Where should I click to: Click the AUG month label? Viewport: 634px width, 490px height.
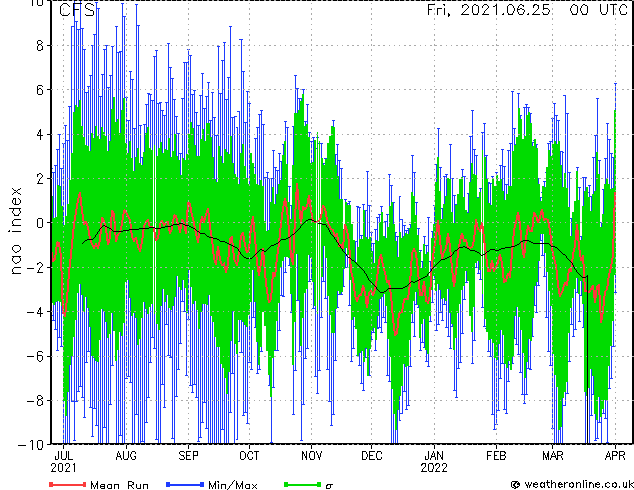click(x=126, y=456)
